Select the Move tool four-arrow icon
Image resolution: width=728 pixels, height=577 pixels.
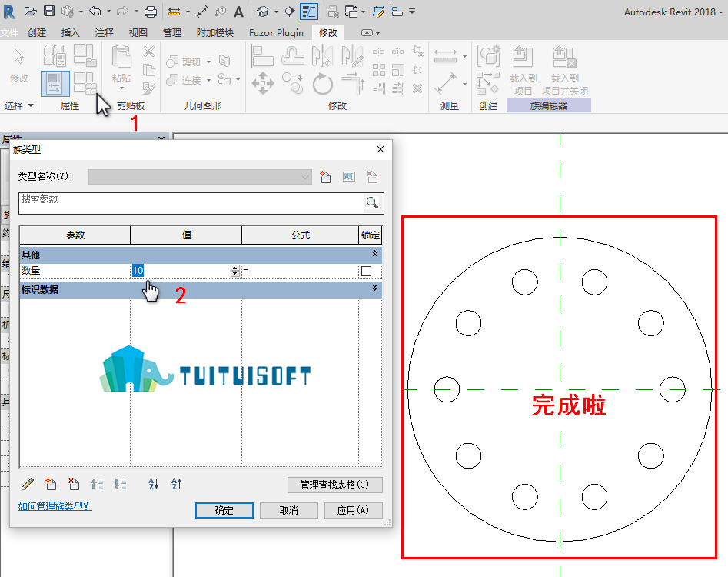pyautogui.click(x=263, y=84)
